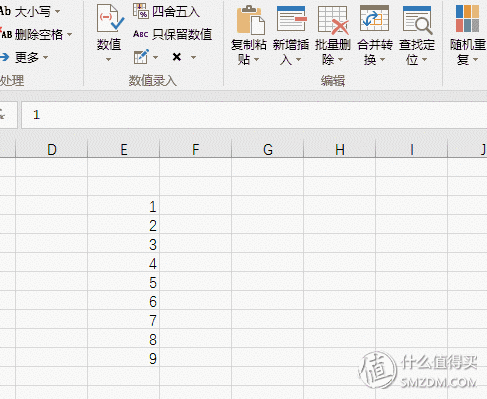Click the formula bar showing 1
Viewport: 487px width, 399px height.
click(x=254, y=115)
